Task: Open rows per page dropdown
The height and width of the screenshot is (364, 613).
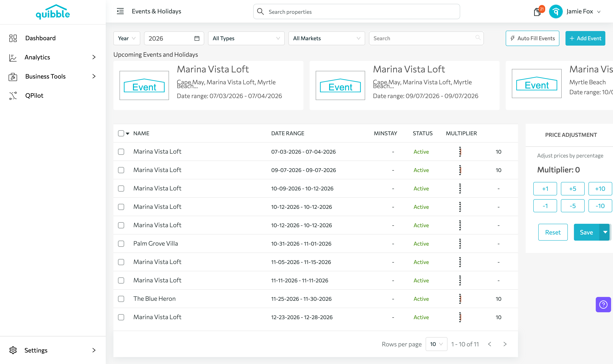Action: click(x=436, y=344)
